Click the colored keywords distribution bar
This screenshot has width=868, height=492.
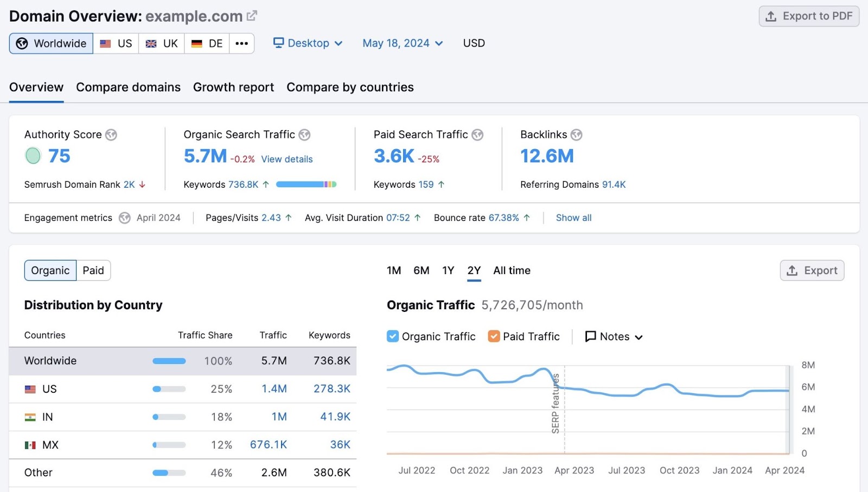[305, 184]
